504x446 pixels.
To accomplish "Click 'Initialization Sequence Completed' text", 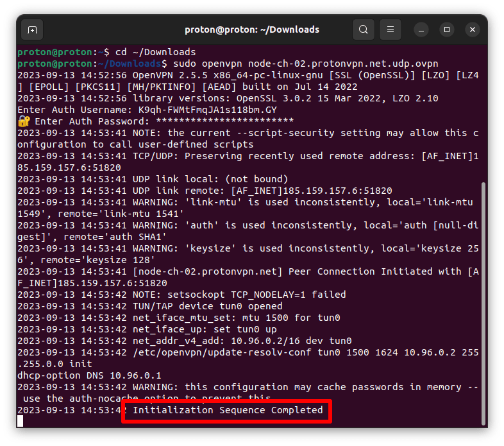I will 228,410.
